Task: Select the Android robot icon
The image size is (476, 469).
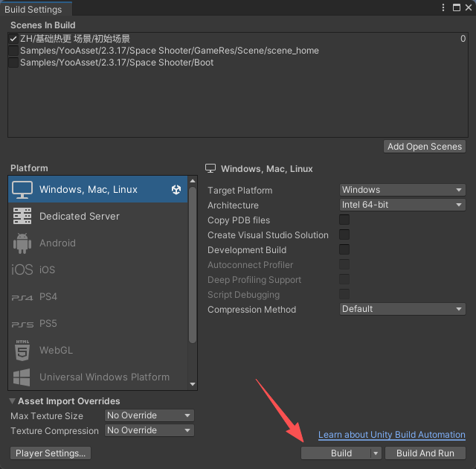Action: point(22,243)
